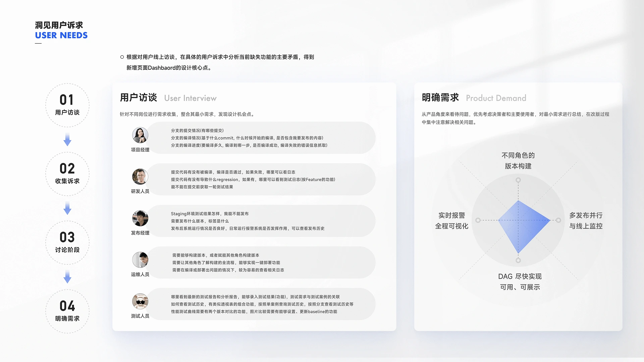Click the bottom radar chart axis node
The image size is (644, 362).
[x=518, y=260]
